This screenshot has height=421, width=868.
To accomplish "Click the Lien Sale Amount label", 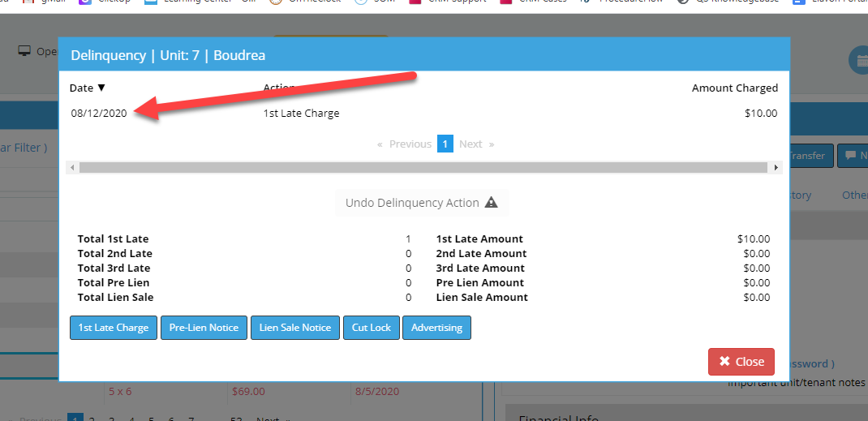I will [x=482, y=297].
